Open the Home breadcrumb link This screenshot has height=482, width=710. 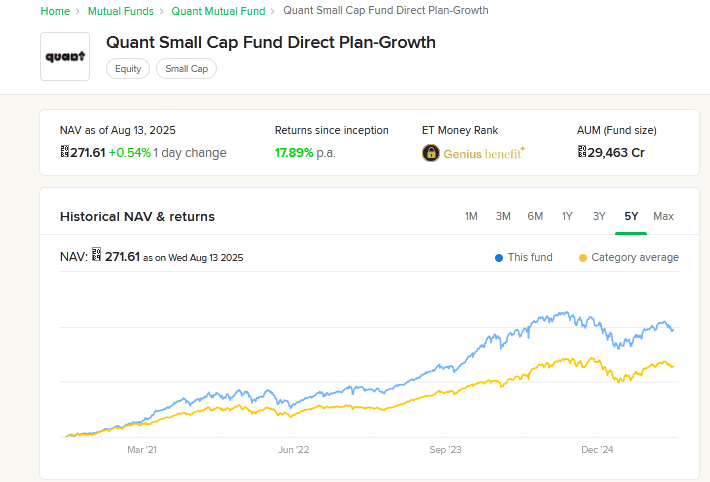(x=55, y=11)
